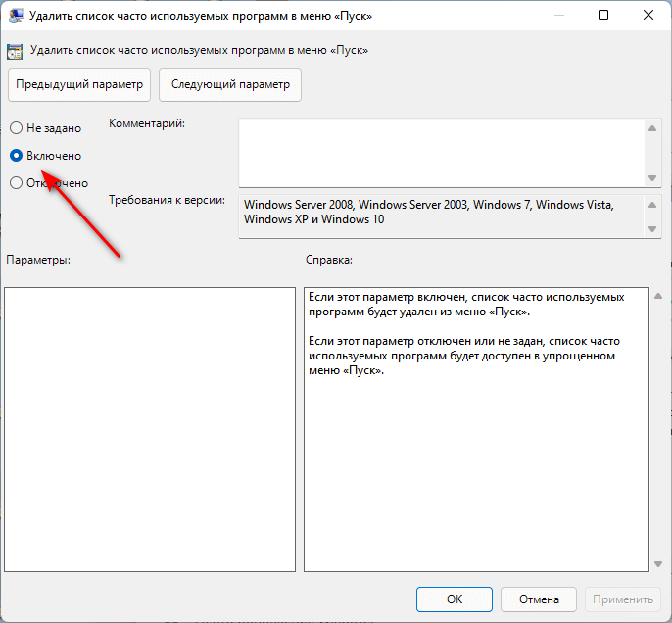The image size is (672, 623).
Task: Click the empty «Параметры» options pane
Action: coord(150,429)
